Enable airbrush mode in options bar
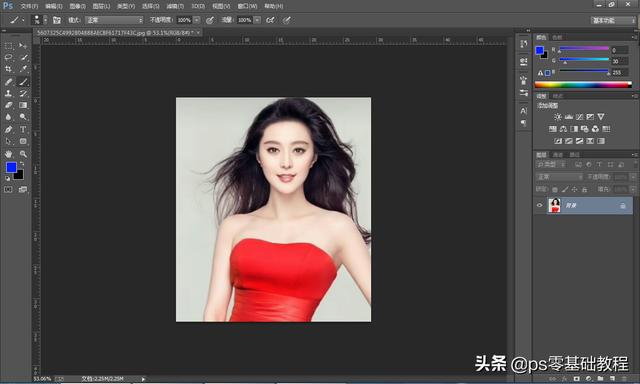This screenshot has height=384, width=640. [270, 20]
